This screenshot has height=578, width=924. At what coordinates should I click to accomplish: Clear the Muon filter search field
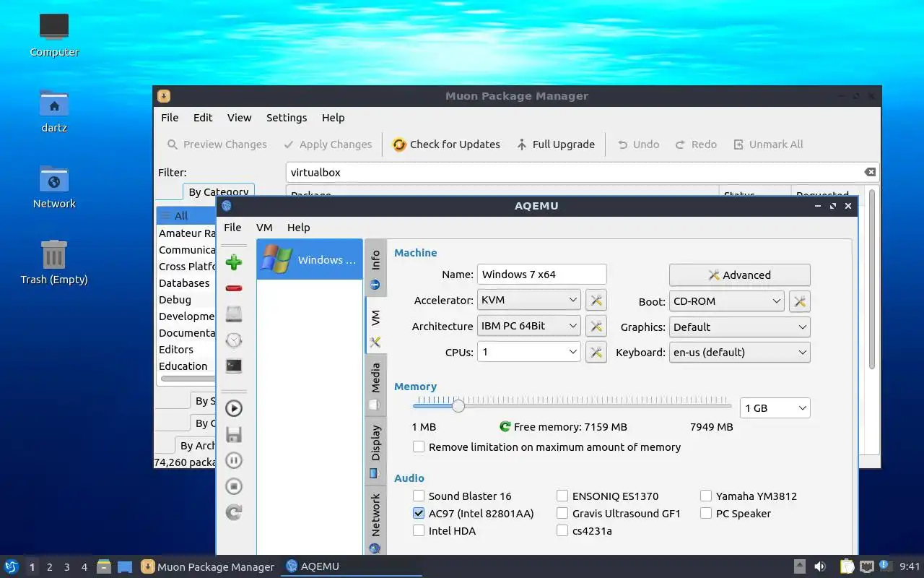pos(870,172)
